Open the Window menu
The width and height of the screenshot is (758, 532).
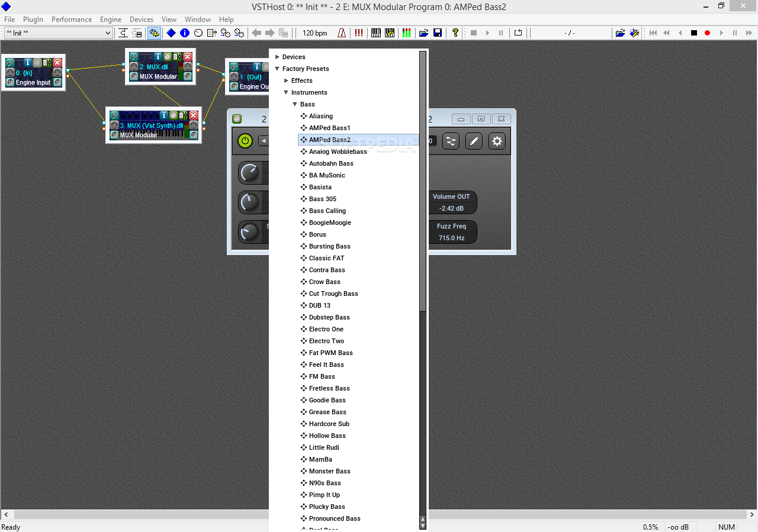click(x=198, y=20)
